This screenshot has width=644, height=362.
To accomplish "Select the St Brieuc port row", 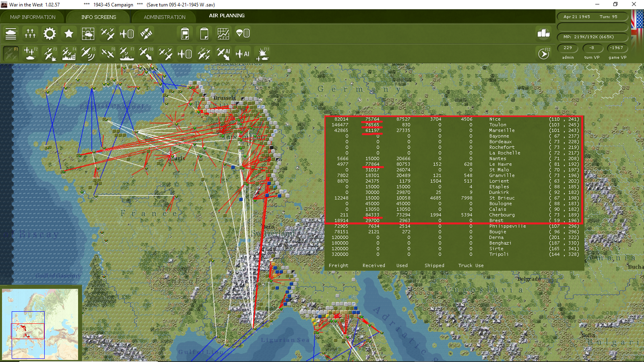I will (454, 198).
